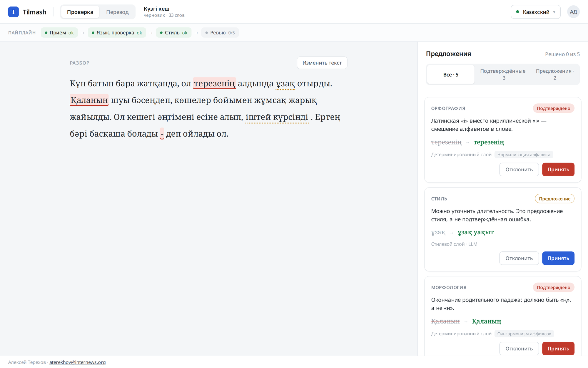588x368 pixels.
Task: Click underlined word ұзақ in text
Action: point(285,84)
